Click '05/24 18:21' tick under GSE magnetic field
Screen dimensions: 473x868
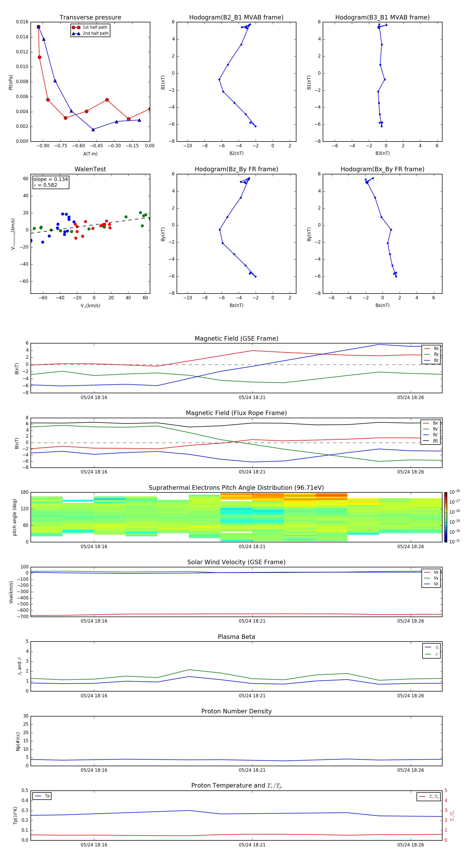pos(252,397)
